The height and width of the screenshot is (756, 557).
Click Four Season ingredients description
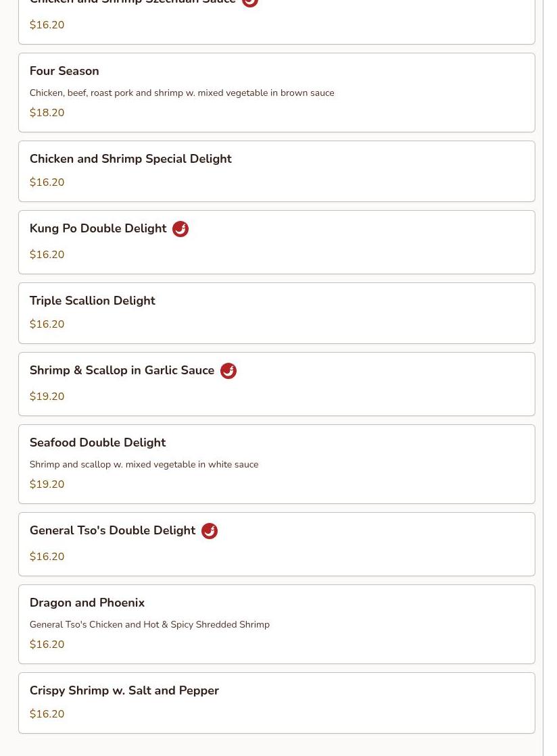tap(182, 93)
